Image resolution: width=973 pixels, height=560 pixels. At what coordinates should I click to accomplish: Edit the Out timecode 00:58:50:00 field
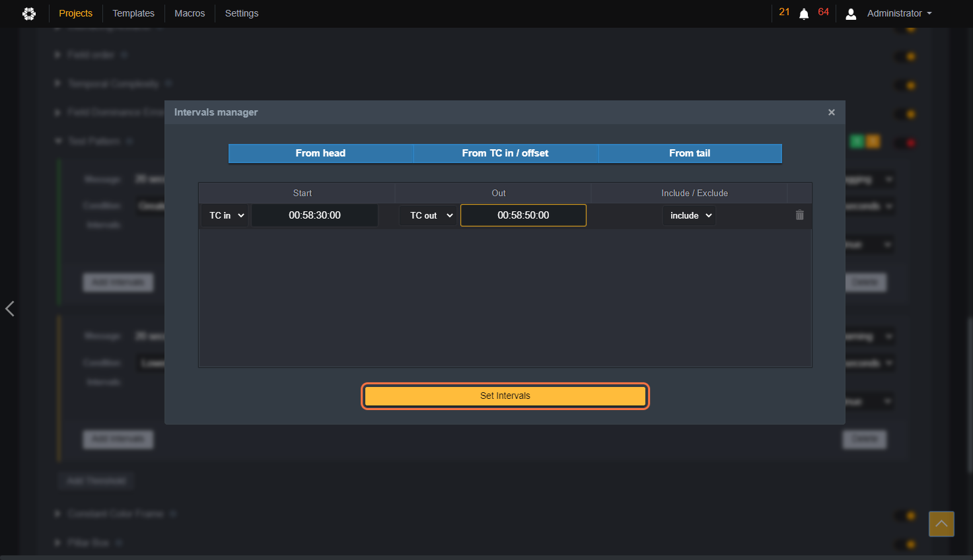pos(523,215)
